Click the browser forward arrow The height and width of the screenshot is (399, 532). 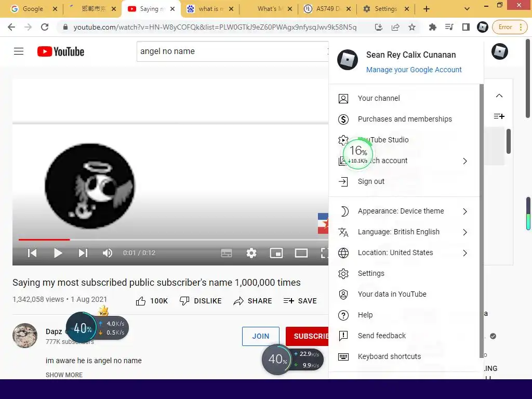click(x=28, y=27)
